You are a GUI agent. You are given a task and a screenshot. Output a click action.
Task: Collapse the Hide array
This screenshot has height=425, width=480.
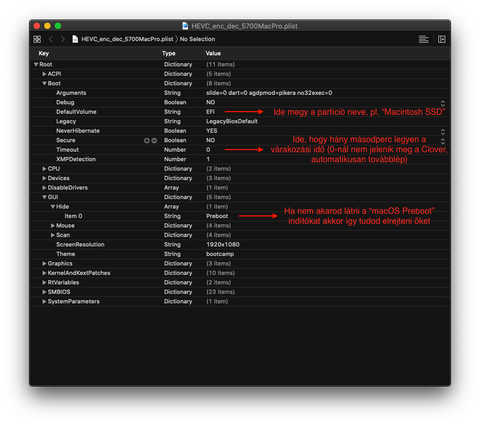pos(53,207)
